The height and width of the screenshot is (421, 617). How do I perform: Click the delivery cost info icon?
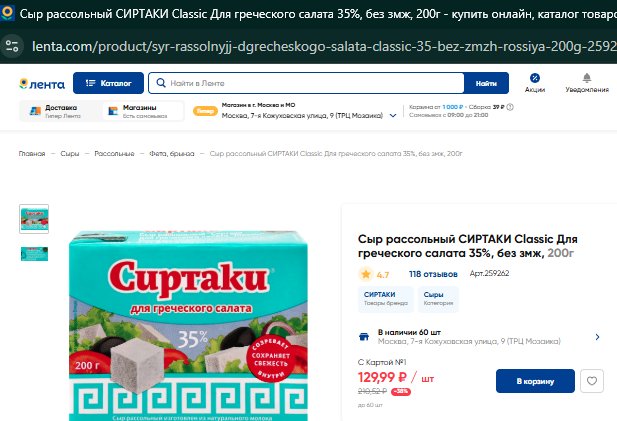(510, 107)
